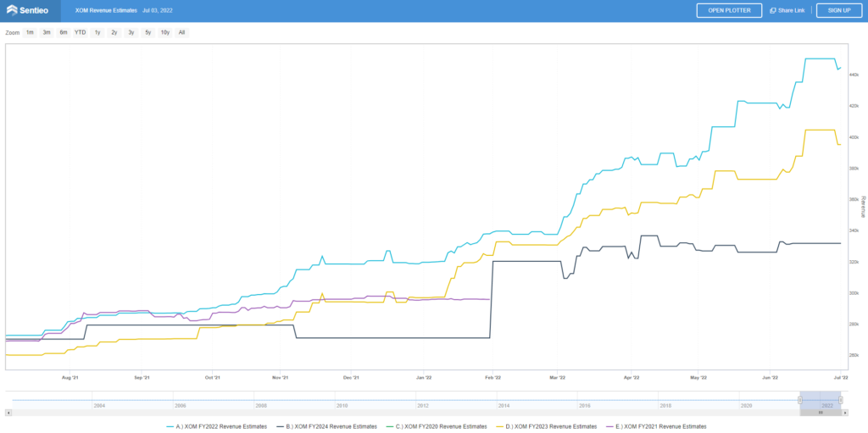Click the 440k axis label
This screenshot has width=868, height=433.
pos(854,75)
